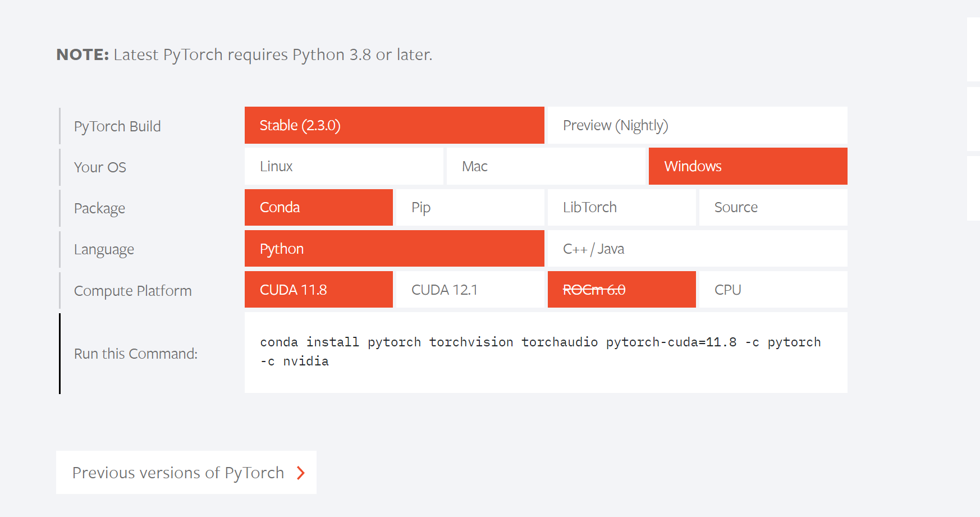Select Windows OS option

click(748, 166)
